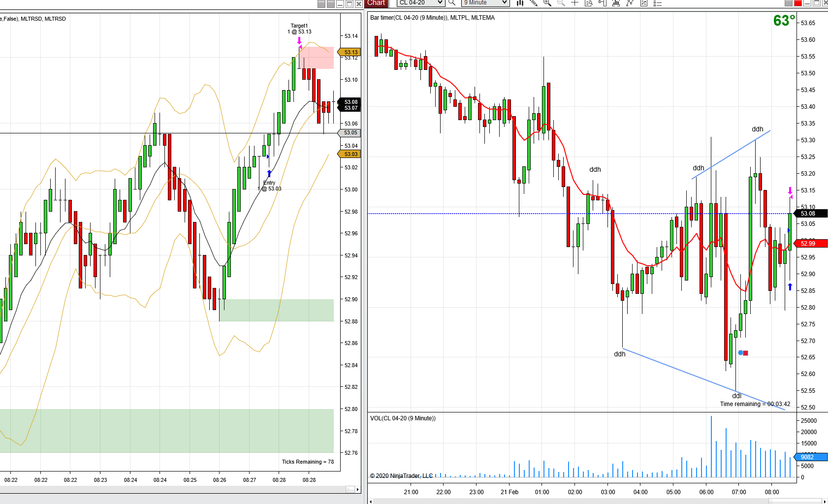Image resolution: width=828 pixels, height=504 pixels.
Task: Open the bar type chart style icon
Action: coord(520,3)
